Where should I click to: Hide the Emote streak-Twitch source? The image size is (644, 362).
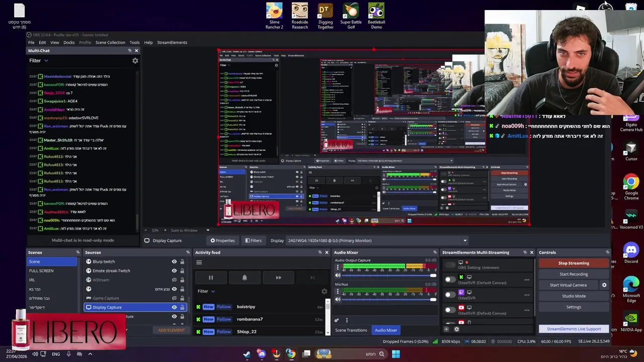point(174,270)
